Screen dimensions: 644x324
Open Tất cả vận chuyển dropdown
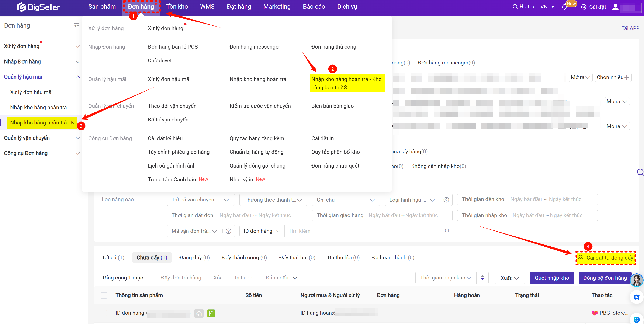point(200,200)
